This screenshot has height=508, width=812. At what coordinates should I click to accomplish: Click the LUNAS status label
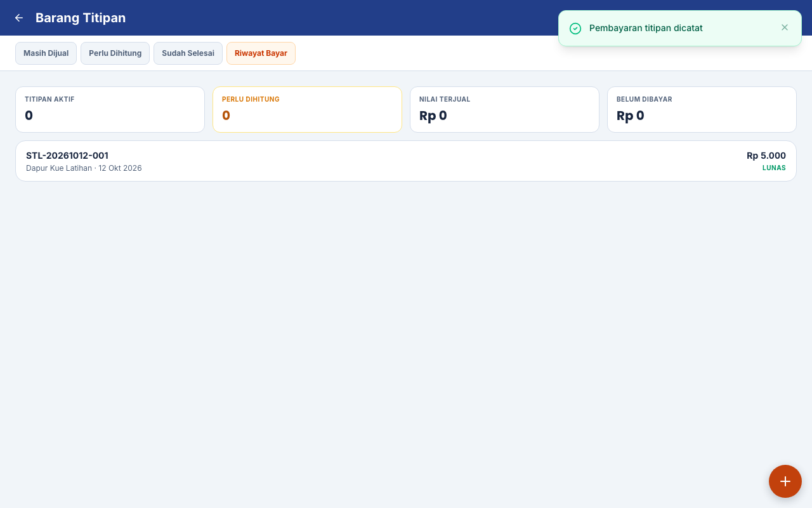click(774, 168)
